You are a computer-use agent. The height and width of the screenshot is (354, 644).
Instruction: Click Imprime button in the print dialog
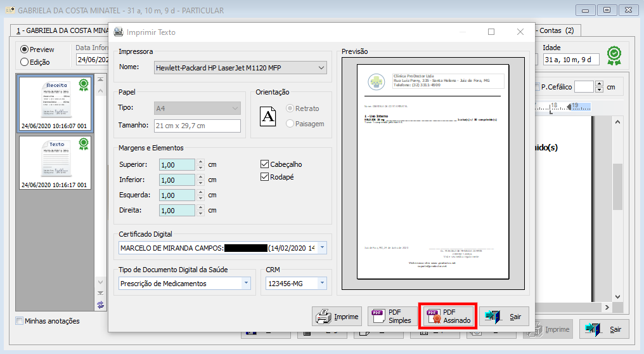(x=337, y=316)
